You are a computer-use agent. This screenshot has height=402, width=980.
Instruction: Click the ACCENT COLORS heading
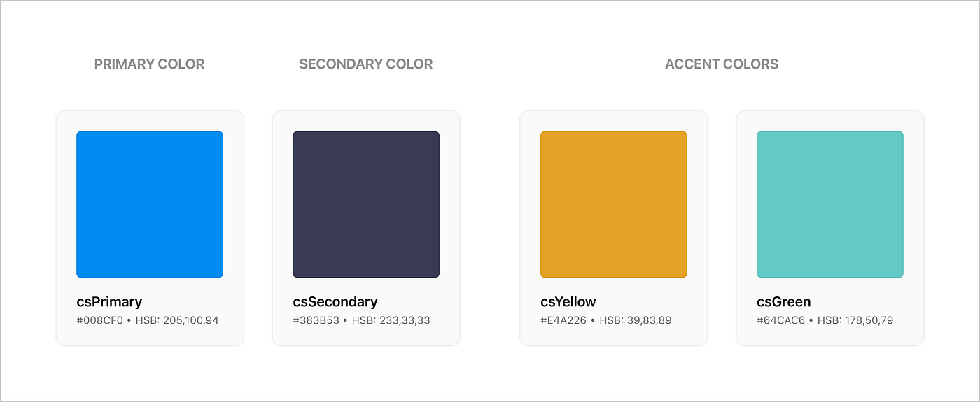click(x=722, y=64)
